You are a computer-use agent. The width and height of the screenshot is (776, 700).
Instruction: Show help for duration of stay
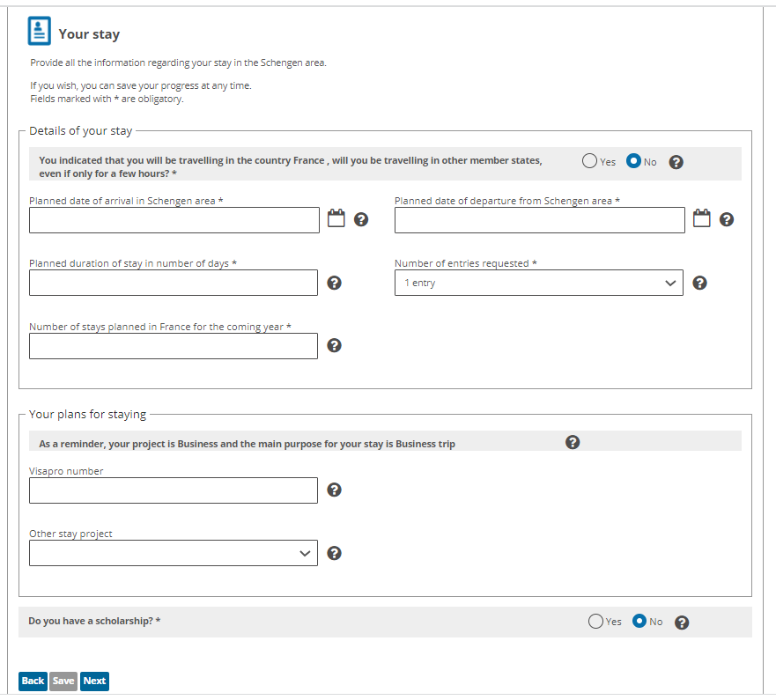pos(335,283)
